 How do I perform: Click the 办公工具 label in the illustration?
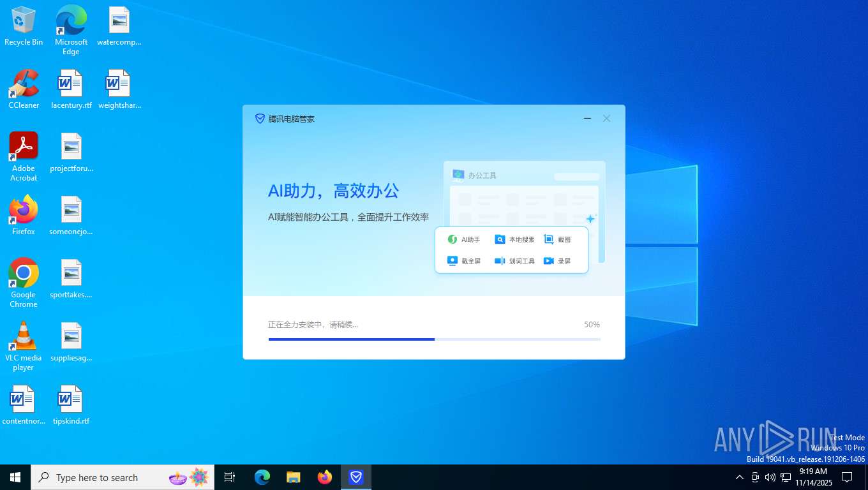tap(483, 175)
